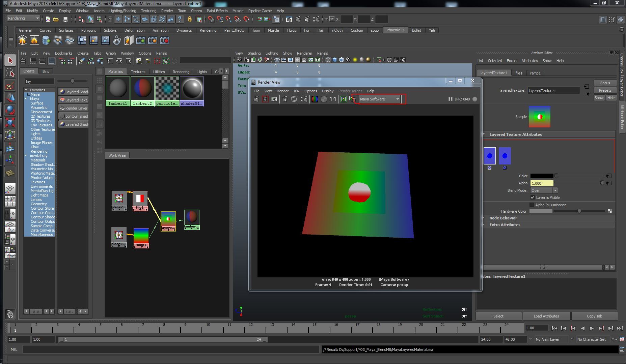Viewport: 626px width, 364px height.
Task: Open render settings icon in Render View
Action: tap(304, 99)
